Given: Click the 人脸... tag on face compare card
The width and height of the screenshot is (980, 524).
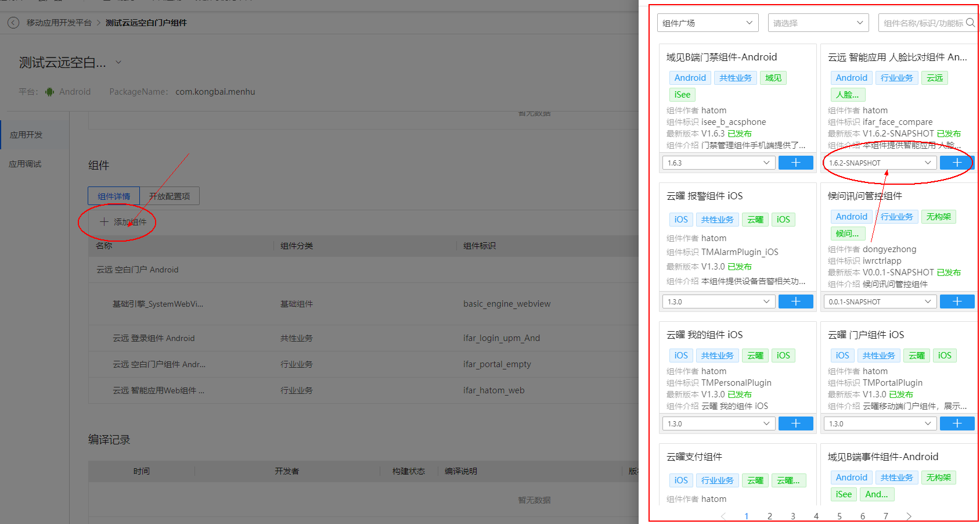Looking at the screenshot, I should [848, 95].
